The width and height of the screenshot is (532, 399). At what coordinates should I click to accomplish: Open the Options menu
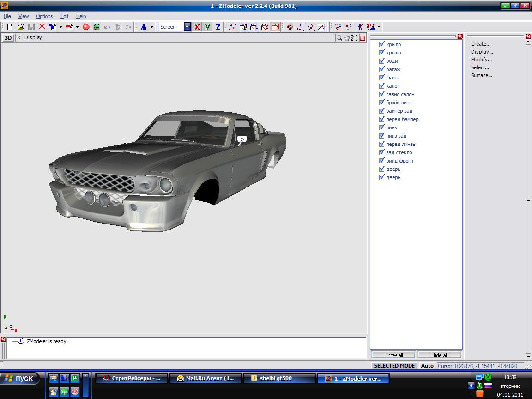(44, 16)
